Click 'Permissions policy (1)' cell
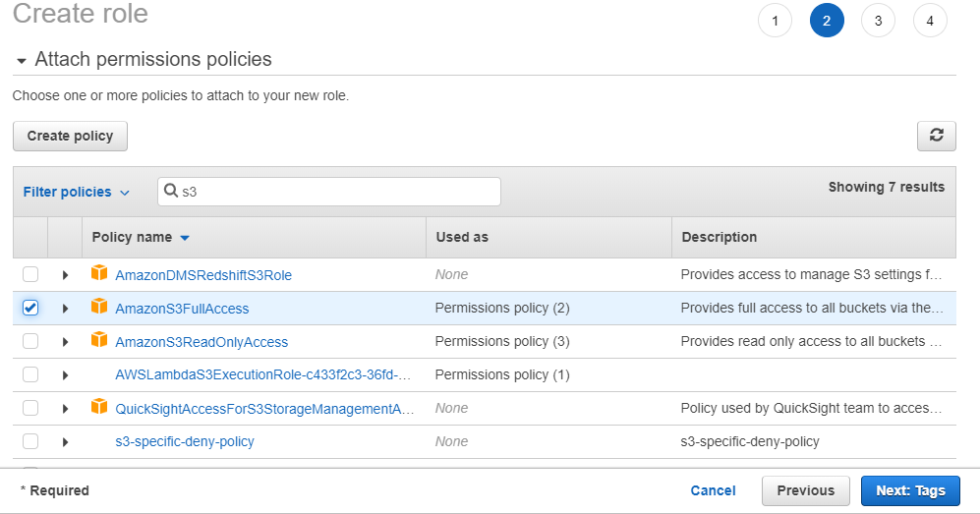The width and height of the screenshot is (980, 514). click(502, 374)
